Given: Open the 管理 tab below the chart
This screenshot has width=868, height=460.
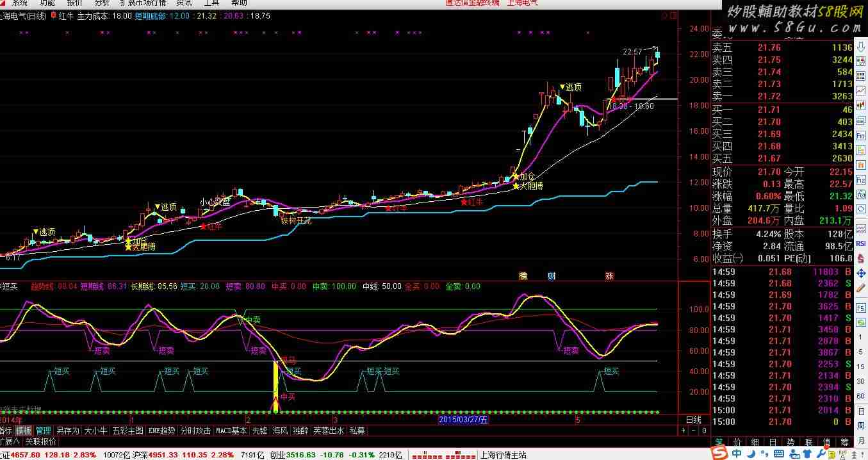Looking at the screenshot, I should [x=44, y=431].
